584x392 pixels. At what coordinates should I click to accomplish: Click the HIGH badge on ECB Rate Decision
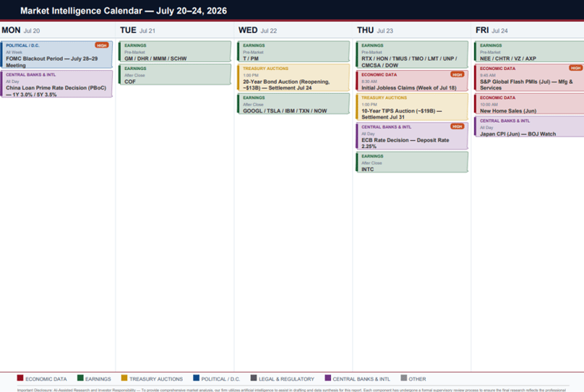click(457, 127)
